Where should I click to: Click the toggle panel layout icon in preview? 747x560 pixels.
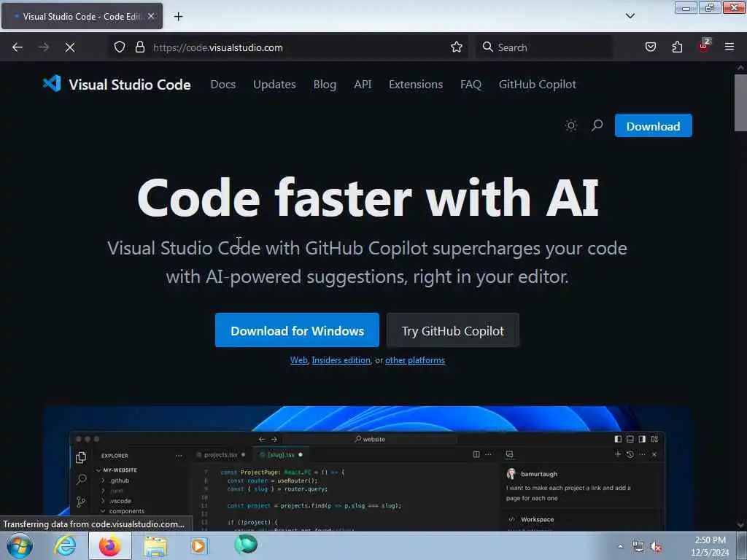(x=630, y=439)
